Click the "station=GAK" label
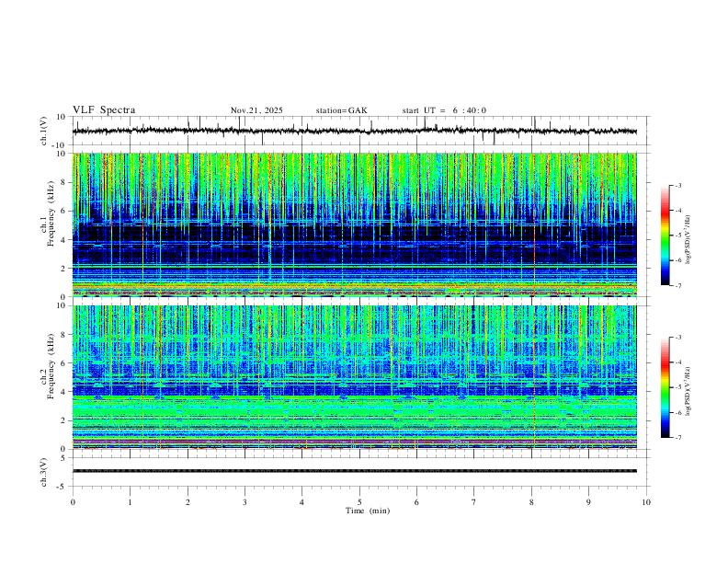 342,110
